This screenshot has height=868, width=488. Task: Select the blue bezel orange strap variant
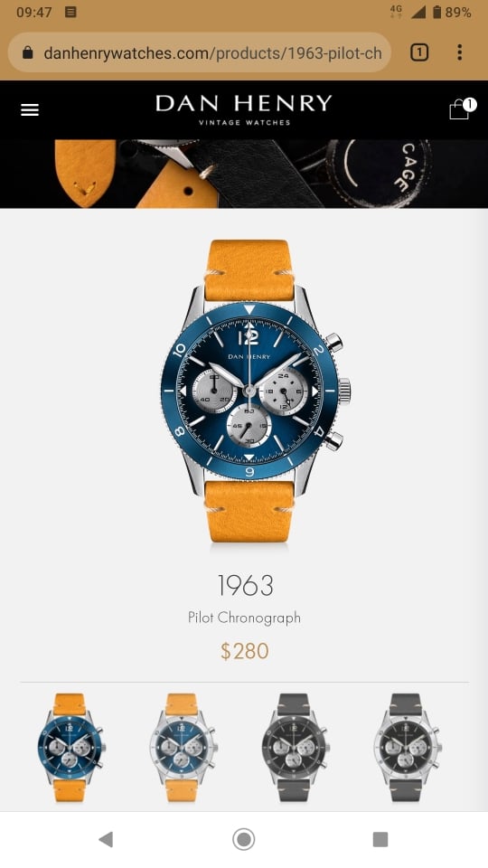70,747
